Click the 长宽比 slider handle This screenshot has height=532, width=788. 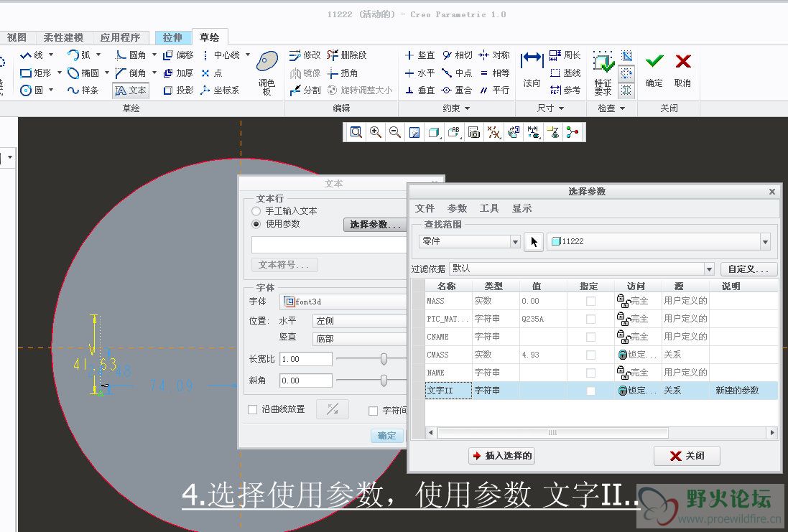(384, 359)
